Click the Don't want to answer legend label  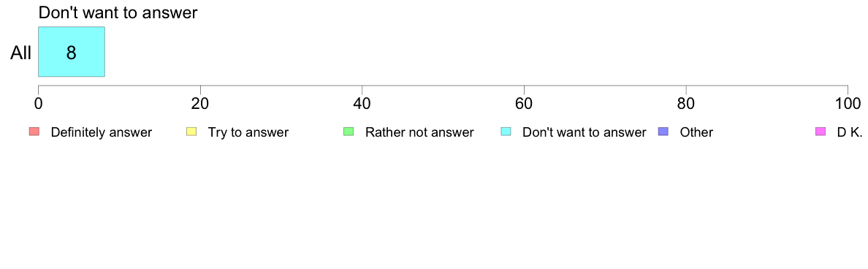(x=585, y=132)
